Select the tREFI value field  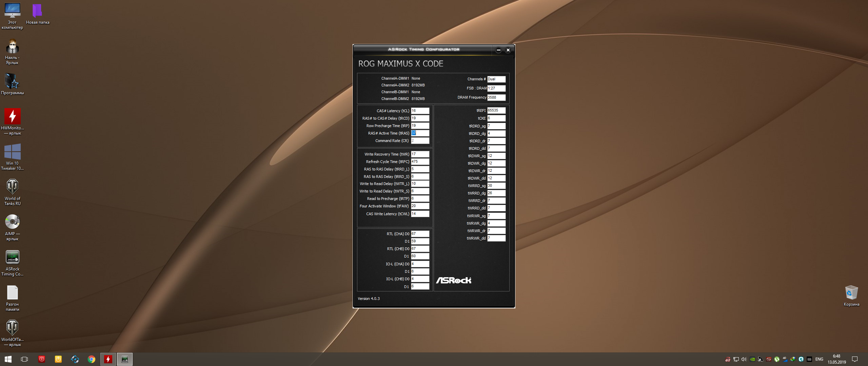click(x=496, y=110)
